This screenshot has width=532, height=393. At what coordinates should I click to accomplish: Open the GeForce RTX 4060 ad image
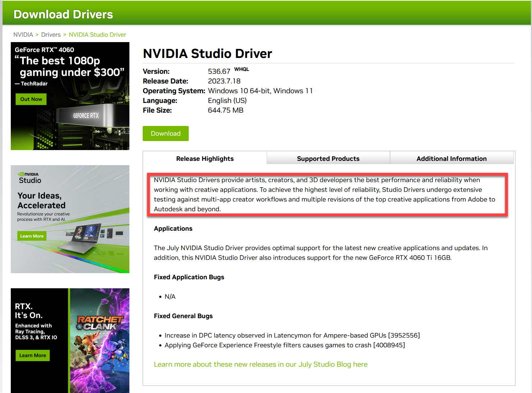(70, 96)
